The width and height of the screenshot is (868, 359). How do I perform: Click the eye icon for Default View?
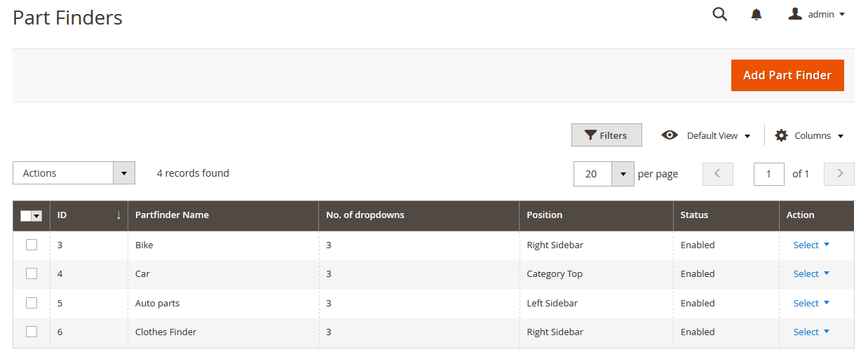(670, 135)
